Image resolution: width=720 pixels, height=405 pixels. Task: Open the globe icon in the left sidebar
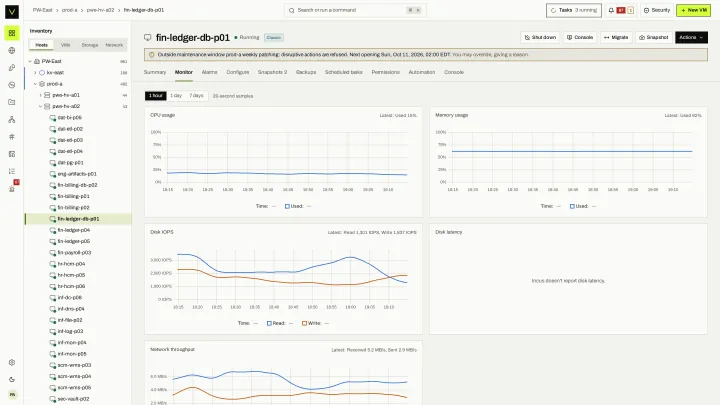[x=12, y=51]
